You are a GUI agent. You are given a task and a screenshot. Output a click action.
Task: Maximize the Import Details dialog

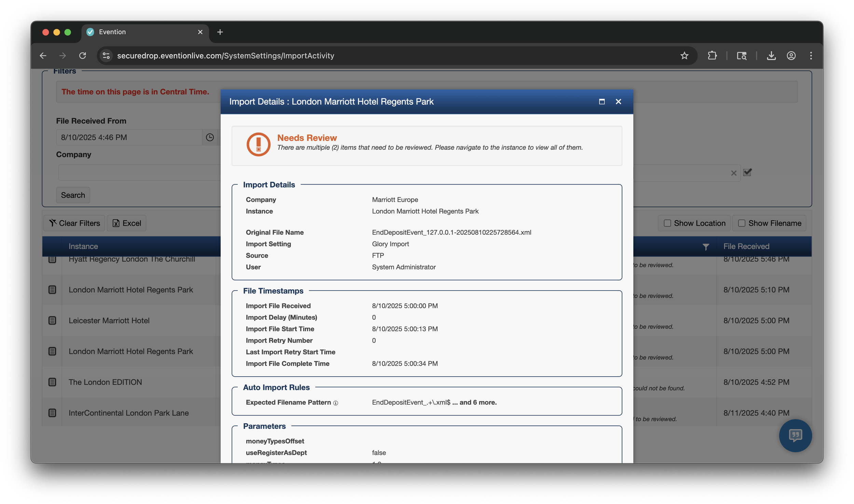[602, 102]
